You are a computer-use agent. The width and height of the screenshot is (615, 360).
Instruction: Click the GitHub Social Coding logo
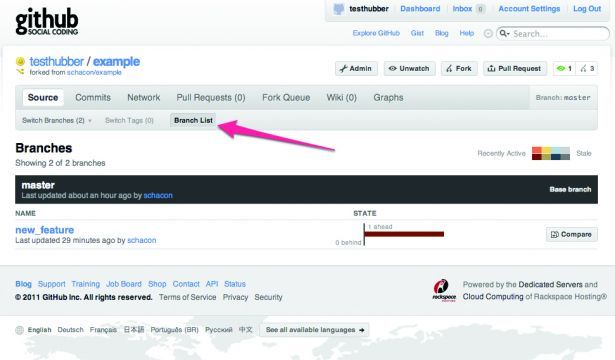47,22
